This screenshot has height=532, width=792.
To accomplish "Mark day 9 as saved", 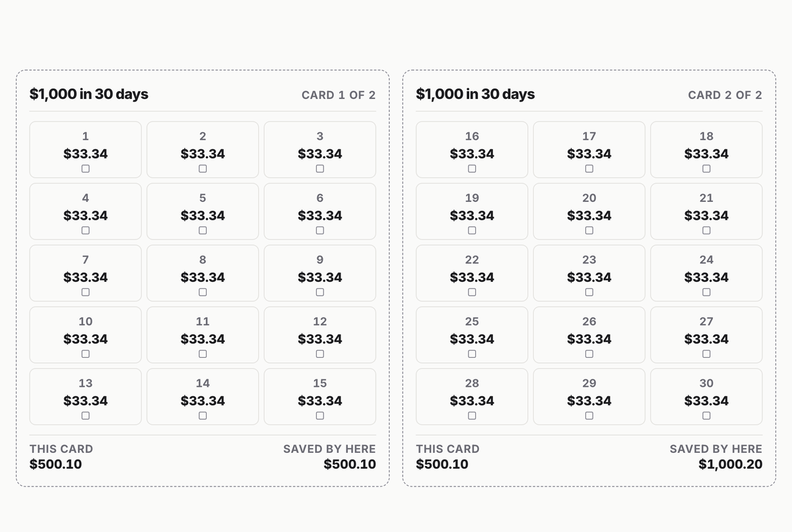I will click(320, 292).
